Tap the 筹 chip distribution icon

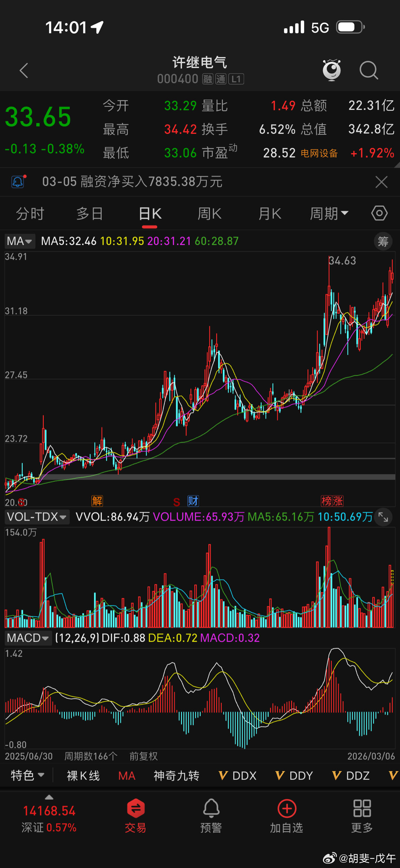[x=383, y=241]
